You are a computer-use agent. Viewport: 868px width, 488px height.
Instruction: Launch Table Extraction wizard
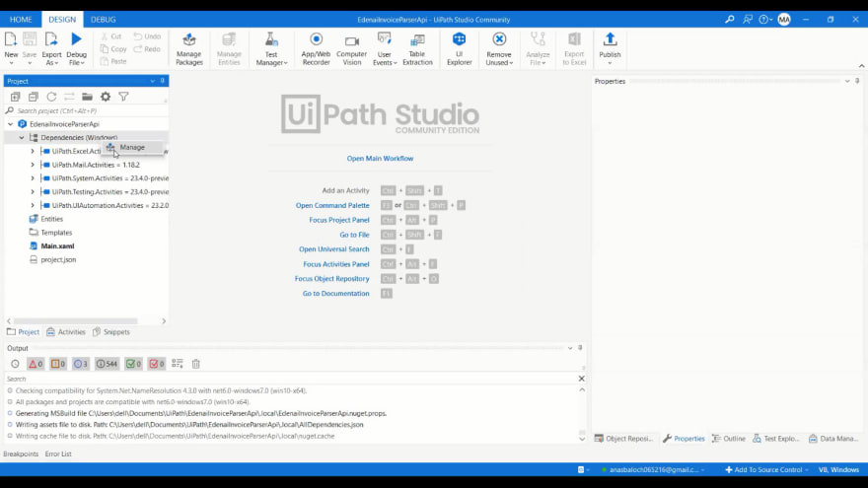click(417, 48)
